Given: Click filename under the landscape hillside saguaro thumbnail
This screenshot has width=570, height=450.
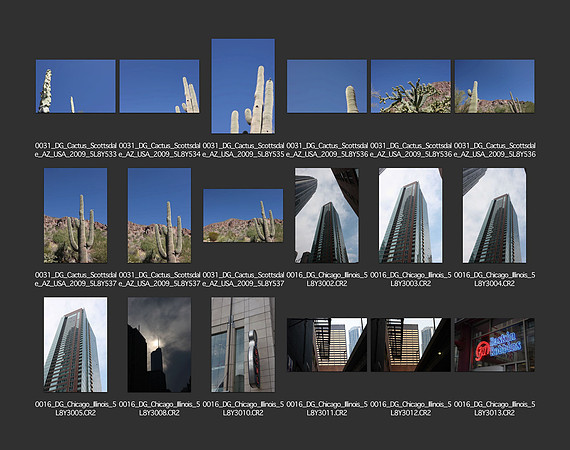Looking at the screenshot, I should pos(243,279).
